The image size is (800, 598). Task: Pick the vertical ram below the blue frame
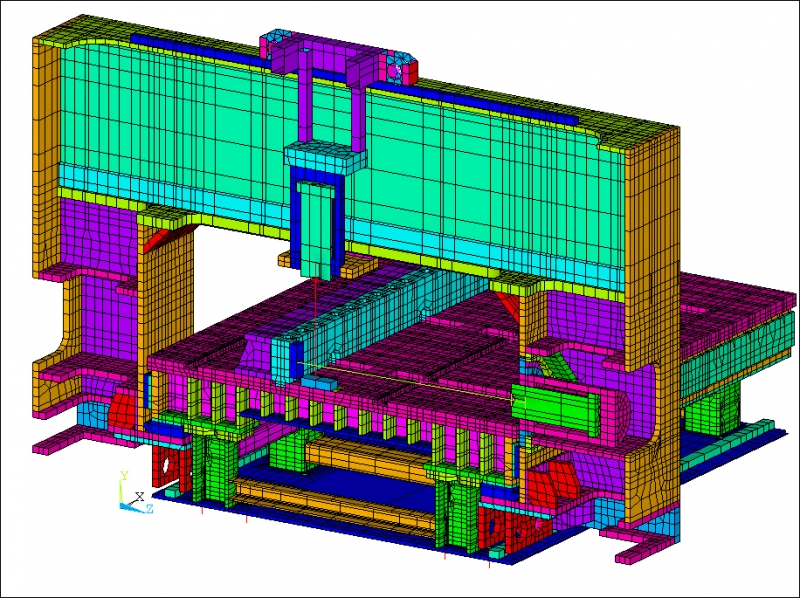click(x=316, y=230)
